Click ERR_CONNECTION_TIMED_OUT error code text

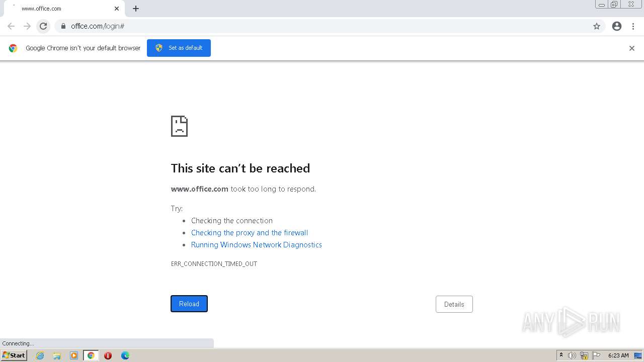point(214,263)
